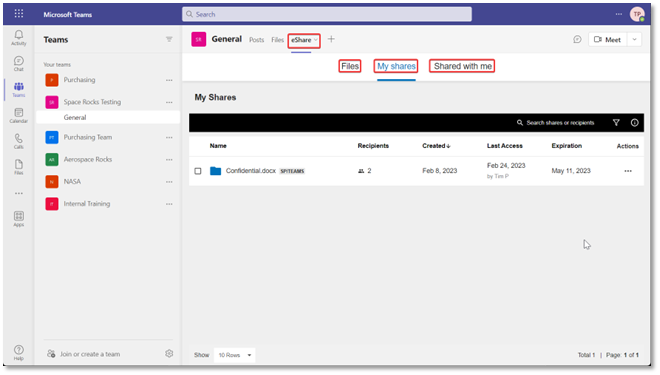This screenshot has height=375, width=660.
Task: Click the May 11, 2023 expiration
Action: click(x=571, y=171)
